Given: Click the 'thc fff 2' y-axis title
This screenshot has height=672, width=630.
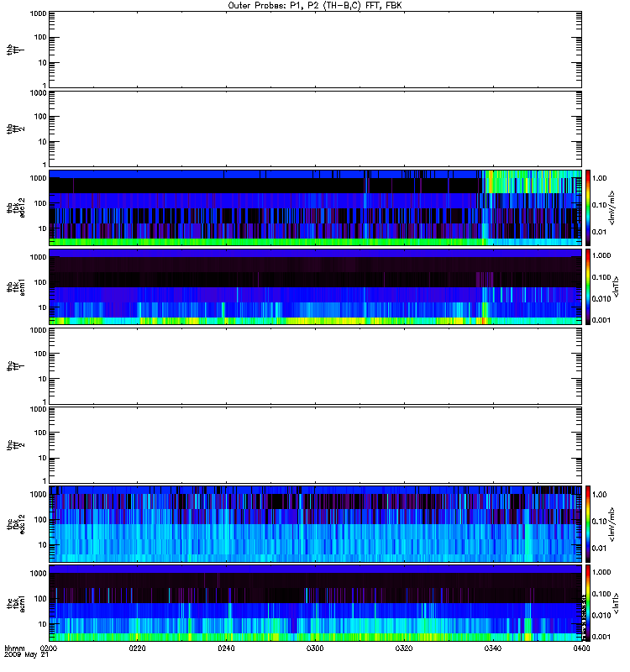Looking at the screenshot, I should coord(15,445).
